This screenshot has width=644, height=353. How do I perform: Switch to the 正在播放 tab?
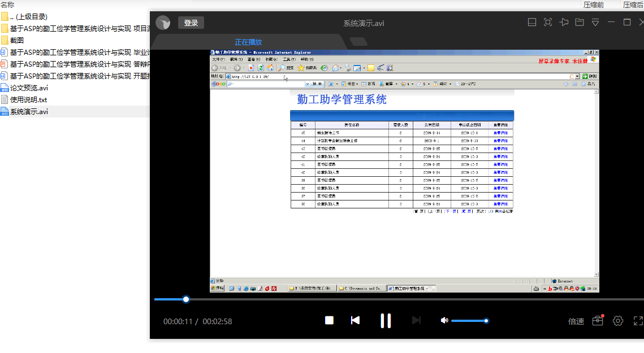click(x=248, y=42)
